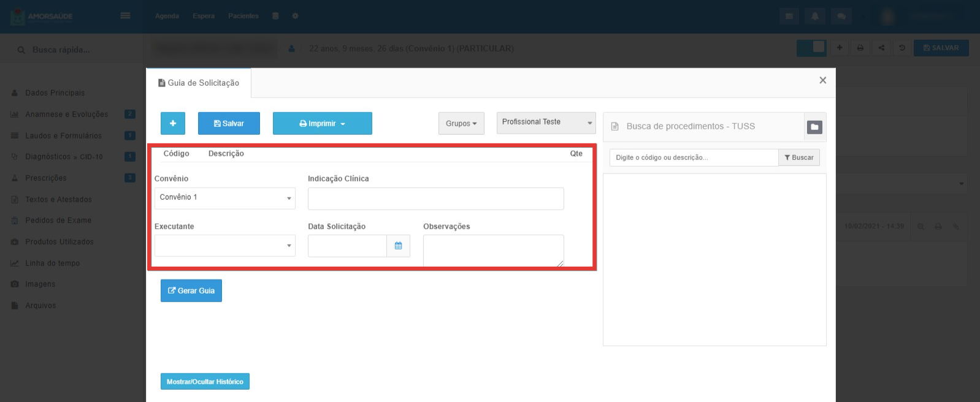The width and height of the screenshot is (980, 402).
Task: Click the attachment icon beside 10/02/2021 entry
Action: pos(955,227)
